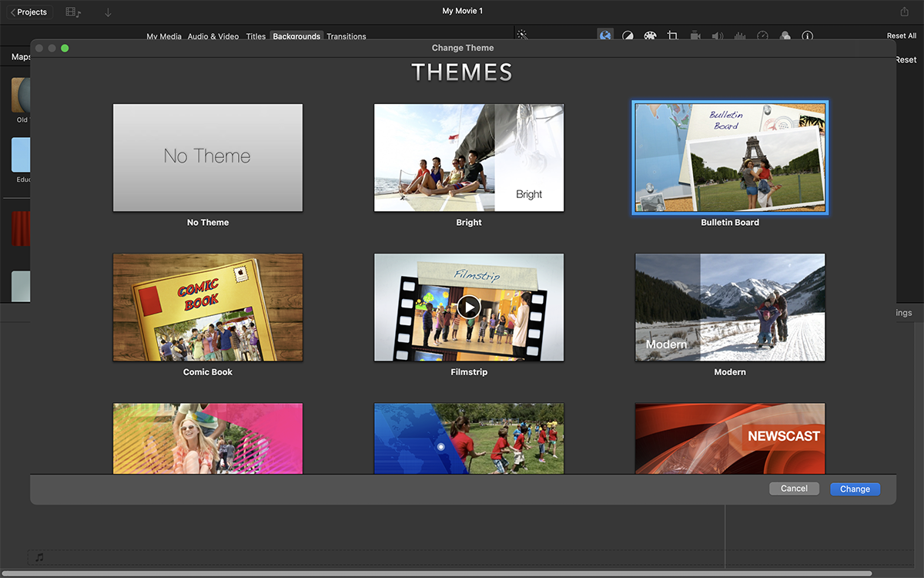Click the Stabilization camera icon
The width and height of the screenshot is (924, 578).
point(695,35)
